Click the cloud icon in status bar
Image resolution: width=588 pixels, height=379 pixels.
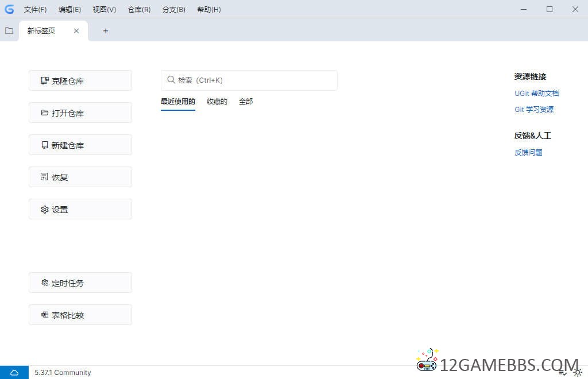tap(14, 373)
